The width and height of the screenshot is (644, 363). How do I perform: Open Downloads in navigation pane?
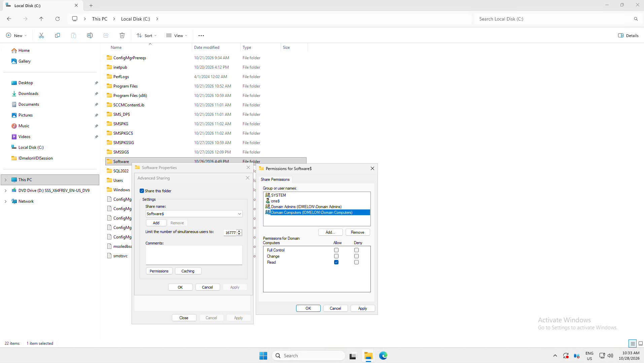[28, 94]
